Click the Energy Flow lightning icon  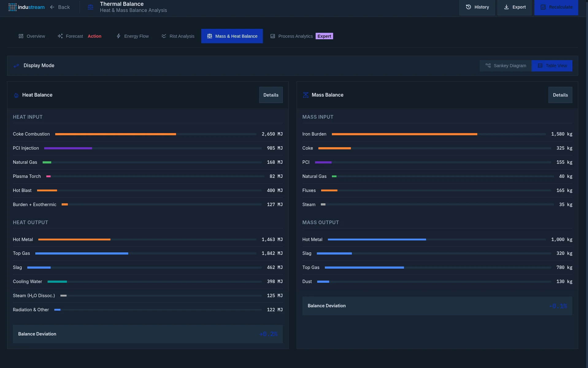point(119,36)
